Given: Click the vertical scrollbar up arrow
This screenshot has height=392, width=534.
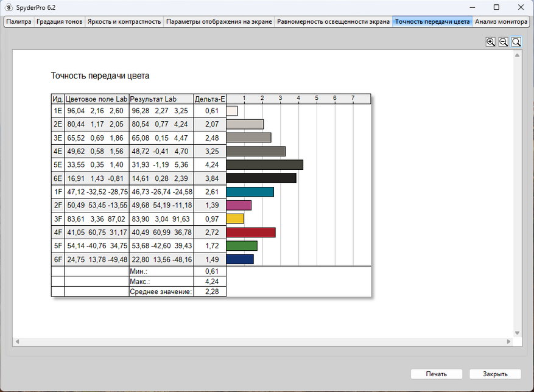Looking at the screenshot, I should pyautogui.click(x=518, y=55).
